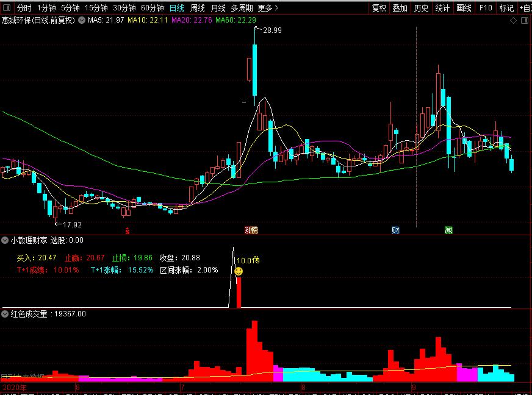
Task: Activate 画线 drawing tools
Action: pyautogui.click(x=464, y=8)
